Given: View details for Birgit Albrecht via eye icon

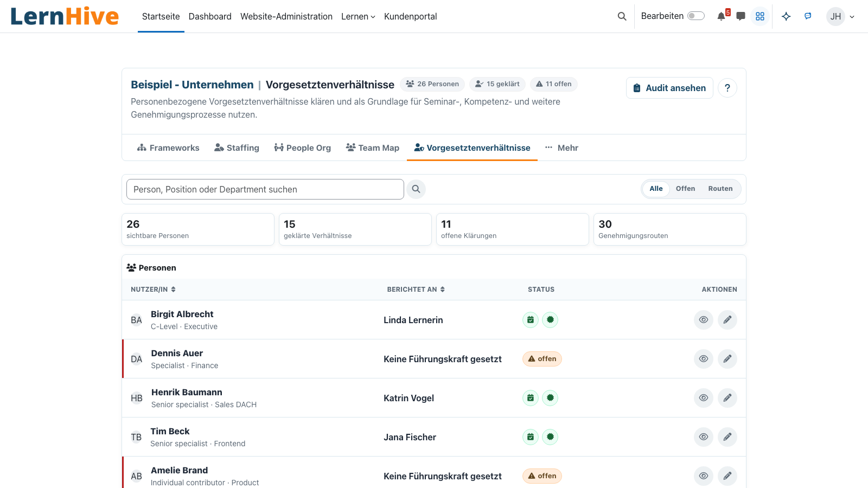Looking at the screenshot, I should (x=704, y=320).
